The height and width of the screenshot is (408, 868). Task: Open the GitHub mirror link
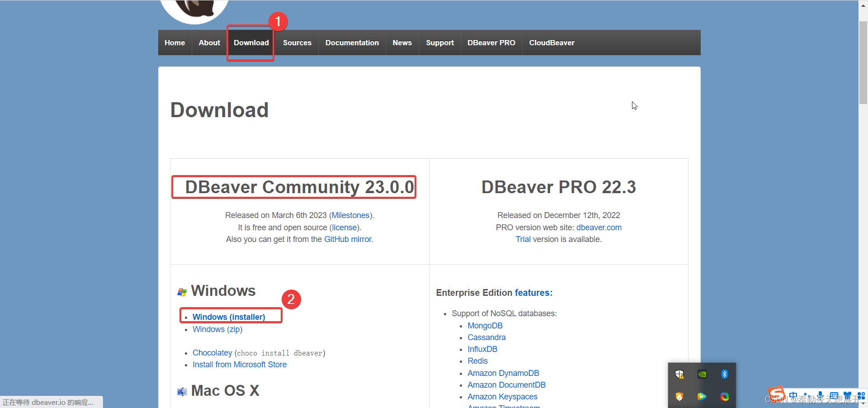[x=348, y=239]
